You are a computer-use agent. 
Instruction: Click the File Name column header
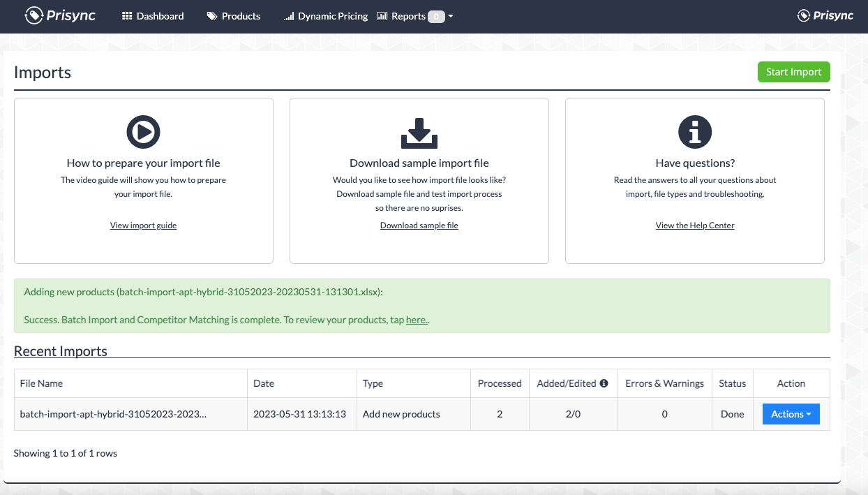pyautogui.click(x=41, y=383)
